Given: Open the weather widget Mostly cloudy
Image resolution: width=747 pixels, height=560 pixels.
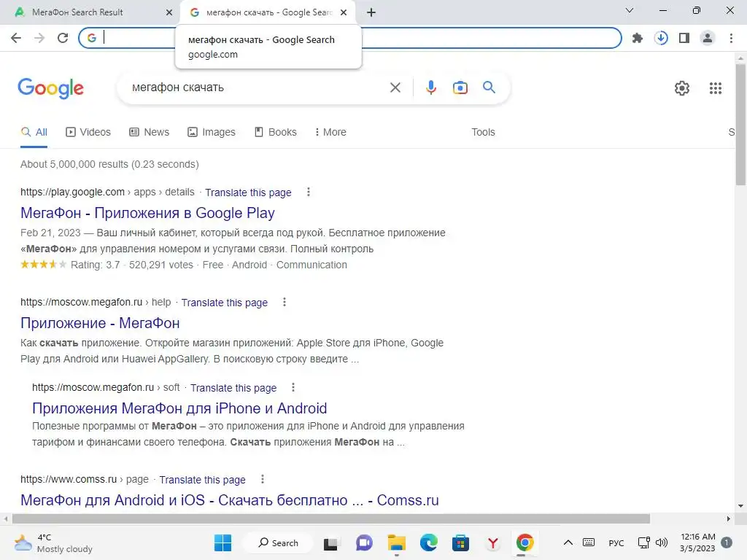Looking at the screenshot, I should [x=53, y=543].
